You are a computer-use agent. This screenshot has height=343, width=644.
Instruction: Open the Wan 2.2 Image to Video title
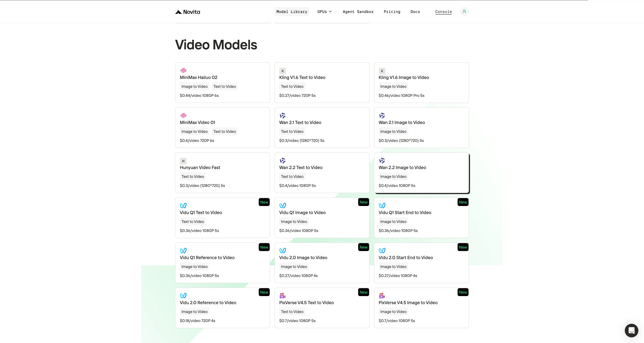pyautogui.click(x=402, y=168)
